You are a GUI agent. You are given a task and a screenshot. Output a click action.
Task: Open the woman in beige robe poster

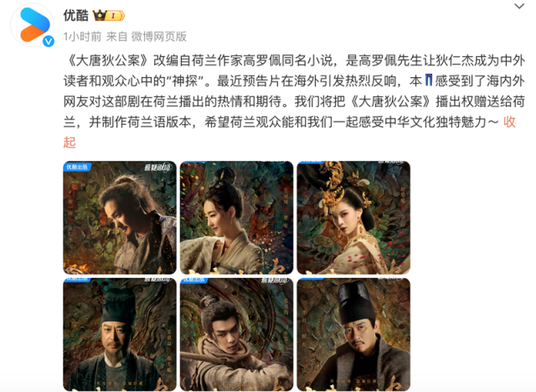click(x=236, y=218)
